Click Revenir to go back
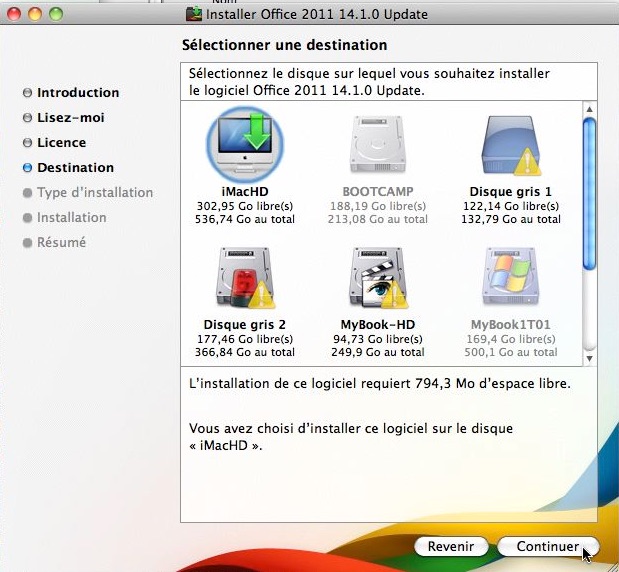 [451, 546]
